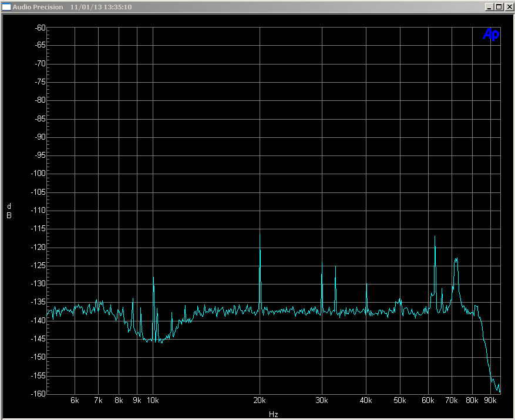Image resolution: width=515 pixels, height=420 pixels.
Task: Click the '-100' Y-axis label
Action: point(38,173)
